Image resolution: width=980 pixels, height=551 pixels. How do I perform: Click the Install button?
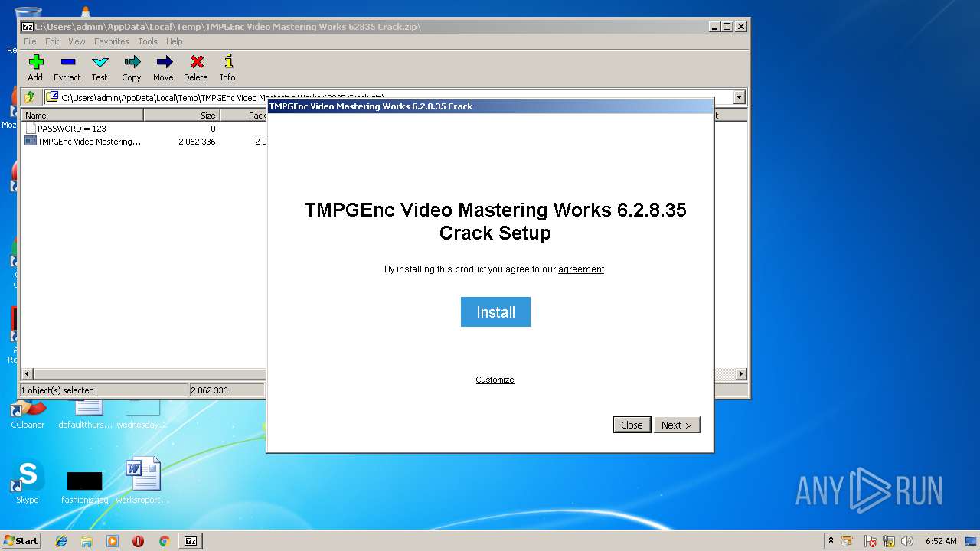[495, 311]
